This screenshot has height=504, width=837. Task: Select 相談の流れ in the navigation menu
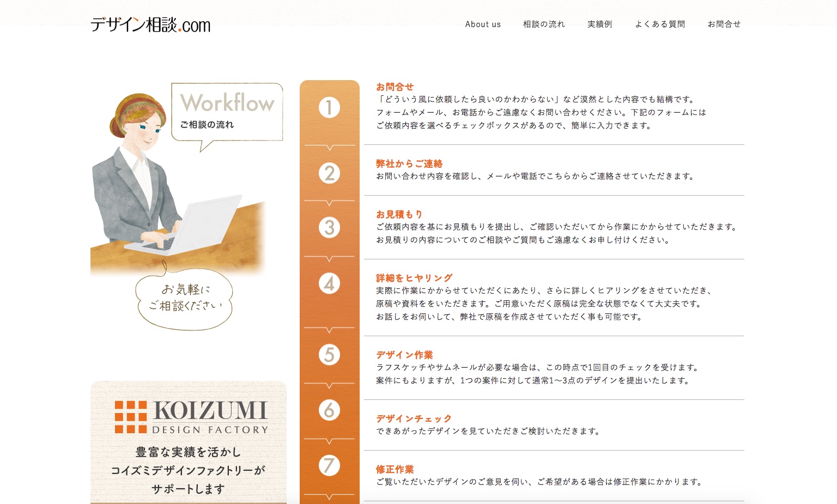[x=543, y=24]
